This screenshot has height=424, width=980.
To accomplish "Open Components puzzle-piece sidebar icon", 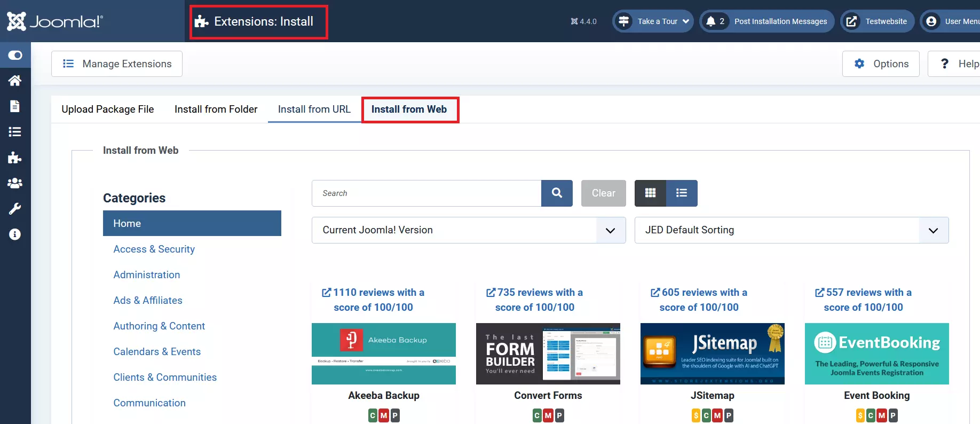I will [15, 158].
